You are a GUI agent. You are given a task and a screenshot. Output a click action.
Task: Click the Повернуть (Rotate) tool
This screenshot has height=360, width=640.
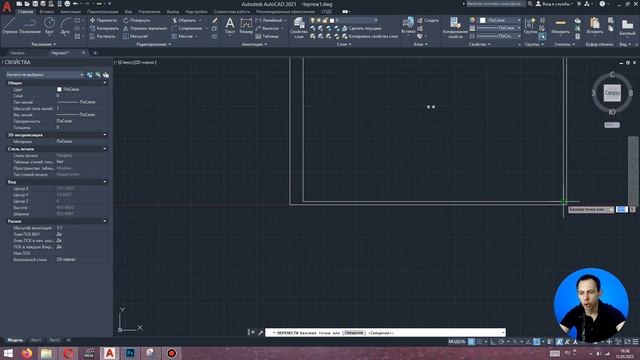(137, 20)
